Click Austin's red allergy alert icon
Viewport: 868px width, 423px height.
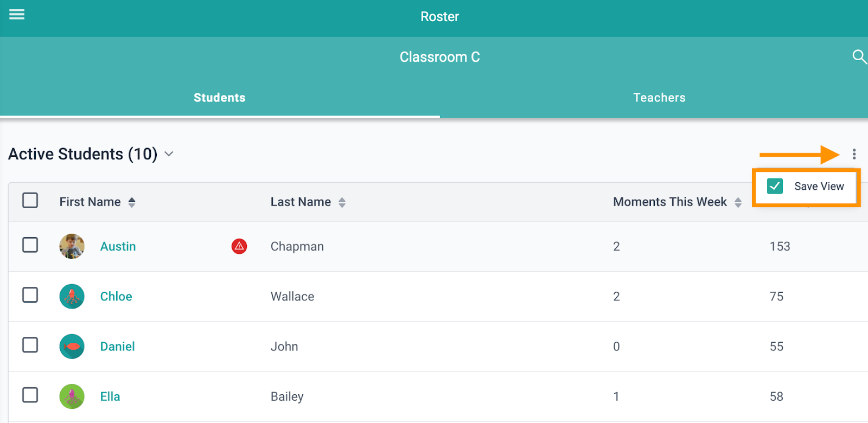click(x=239, y=246)
